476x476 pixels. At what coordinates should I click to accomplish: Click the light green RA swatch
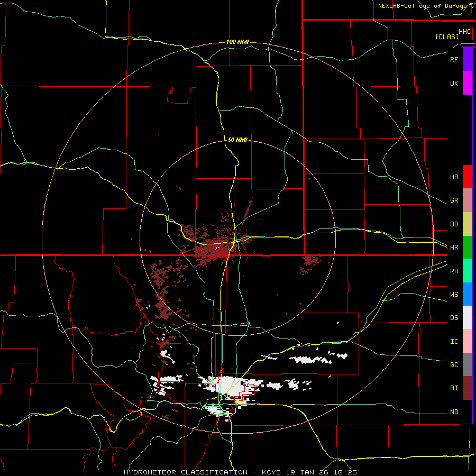[467, 271]
